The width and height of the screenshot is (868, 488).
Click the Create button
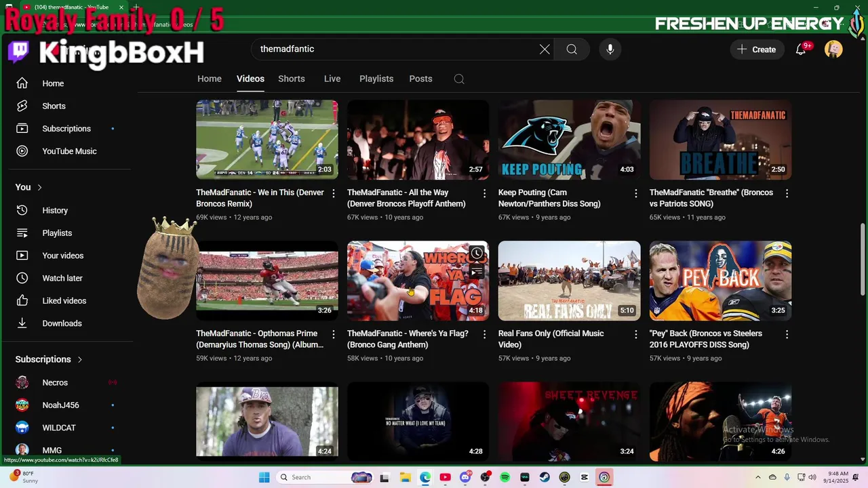coord(757,49)
